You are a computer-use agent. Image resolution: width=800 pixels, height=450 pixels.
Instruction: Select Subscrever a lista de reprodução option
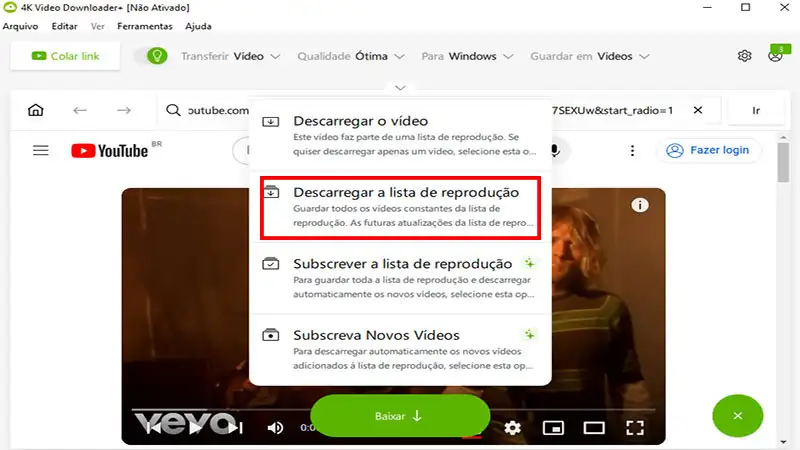click(x=400, y=279)
